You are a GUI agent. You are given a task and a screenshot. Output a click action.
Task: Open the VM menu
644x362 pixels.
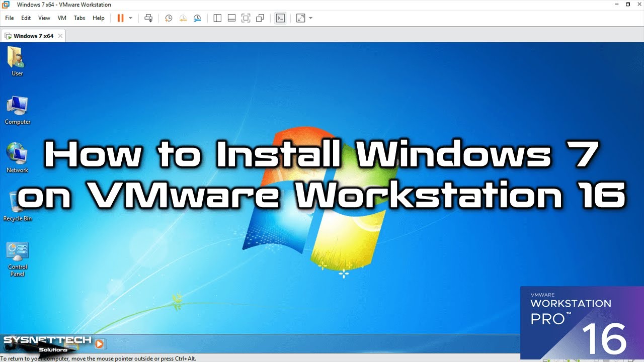(62, 18)
